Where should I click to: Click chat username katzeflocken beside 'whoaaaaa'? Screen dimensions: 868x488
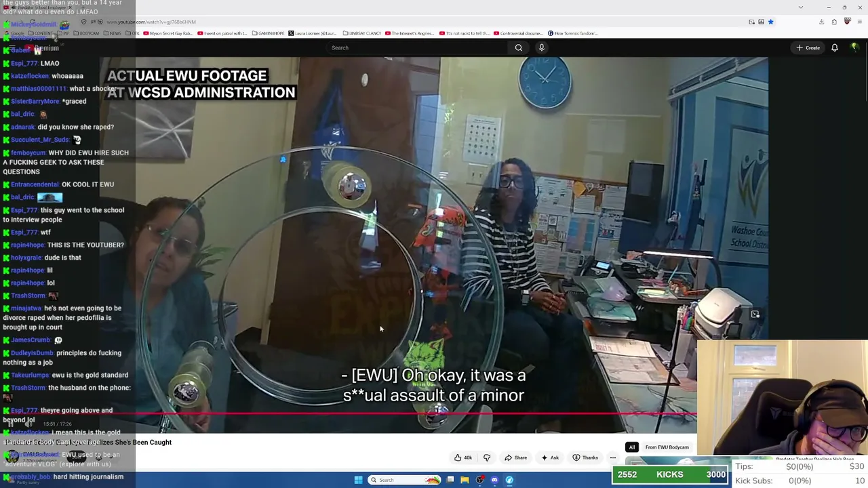click(30, 76)
